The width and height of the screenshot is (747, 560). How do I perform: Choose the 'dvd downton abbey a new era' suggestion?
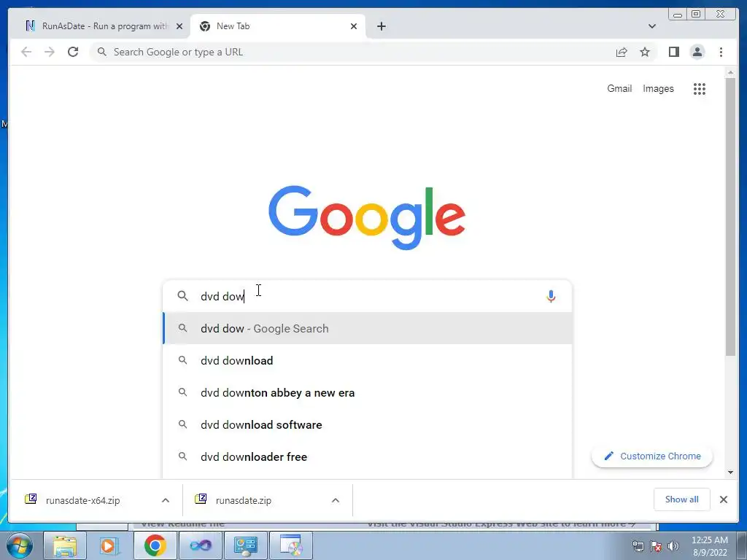[367, 393]
